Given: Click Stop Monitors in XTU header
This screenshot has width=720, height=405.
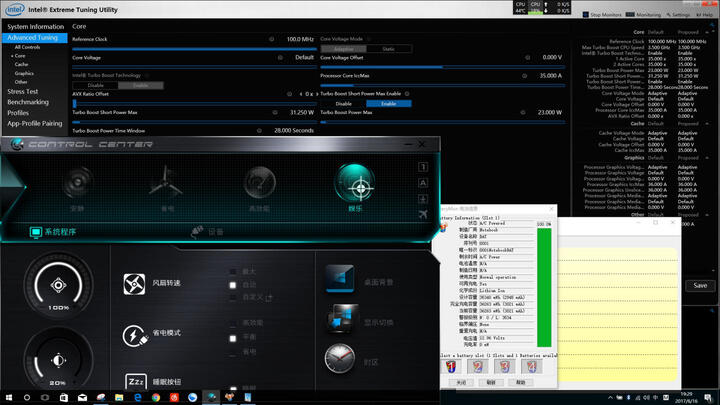Looking at the screenshot, I should pos(602,15).
